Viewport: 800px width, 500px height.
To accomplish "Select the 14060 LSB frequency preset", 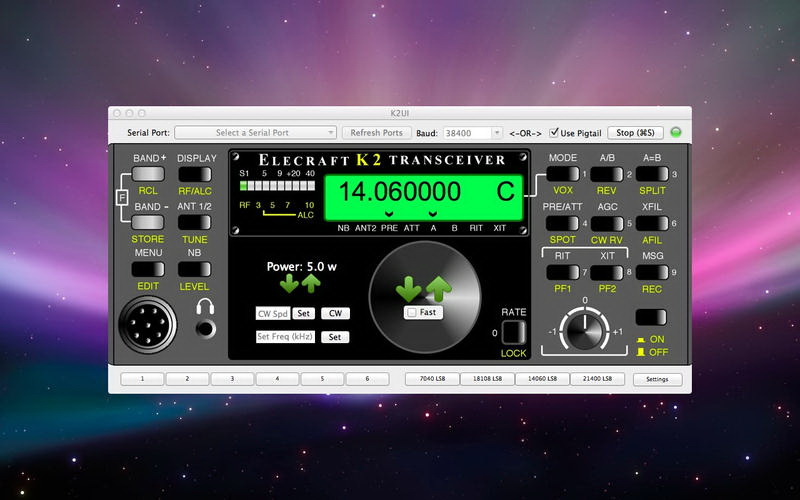I will [542, 379].
